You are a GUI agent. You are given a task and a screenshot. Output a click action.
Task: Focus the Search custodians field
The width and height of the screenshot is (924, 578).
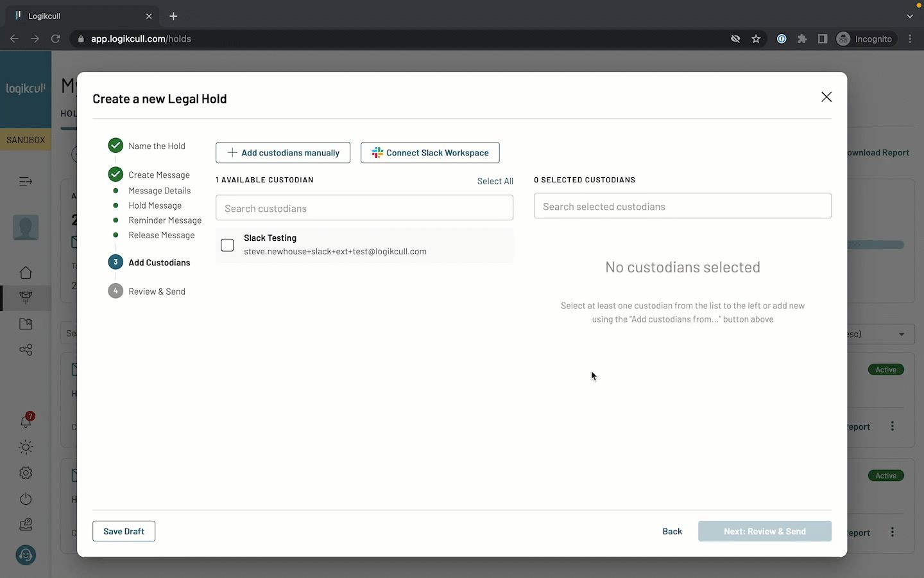pyautogui.click(x=364, y=208)
